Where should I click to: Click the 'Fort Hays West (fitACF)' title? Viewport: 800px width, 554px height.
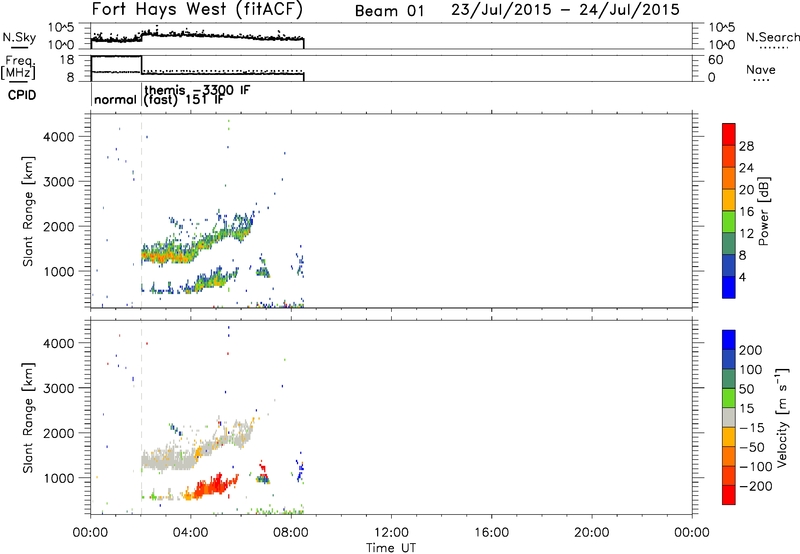tap(197, 9)
